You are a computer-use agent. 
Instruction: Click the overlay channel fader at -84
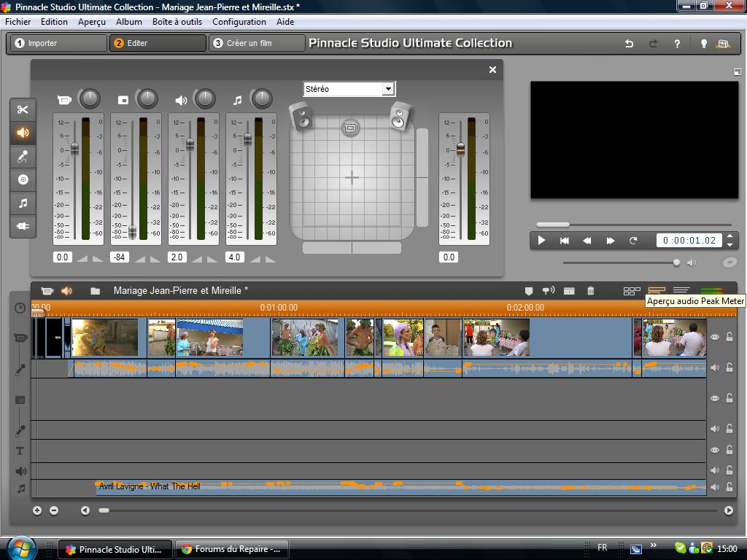coord(132,231)
